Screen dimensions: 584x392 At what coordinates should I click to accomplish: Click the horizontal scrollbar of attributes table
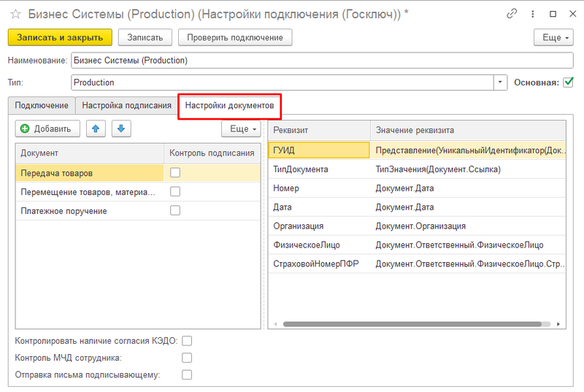click(x=412, y=324)
